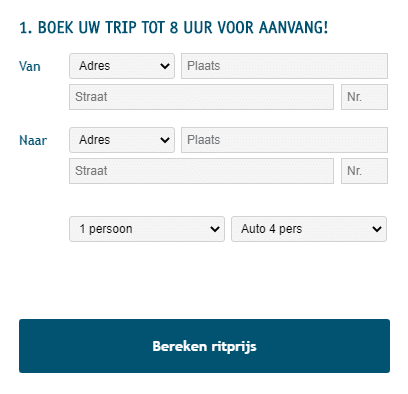Click the 'Adres' text in the Naar selector
408x394 pixels.
tap(95, 140)
